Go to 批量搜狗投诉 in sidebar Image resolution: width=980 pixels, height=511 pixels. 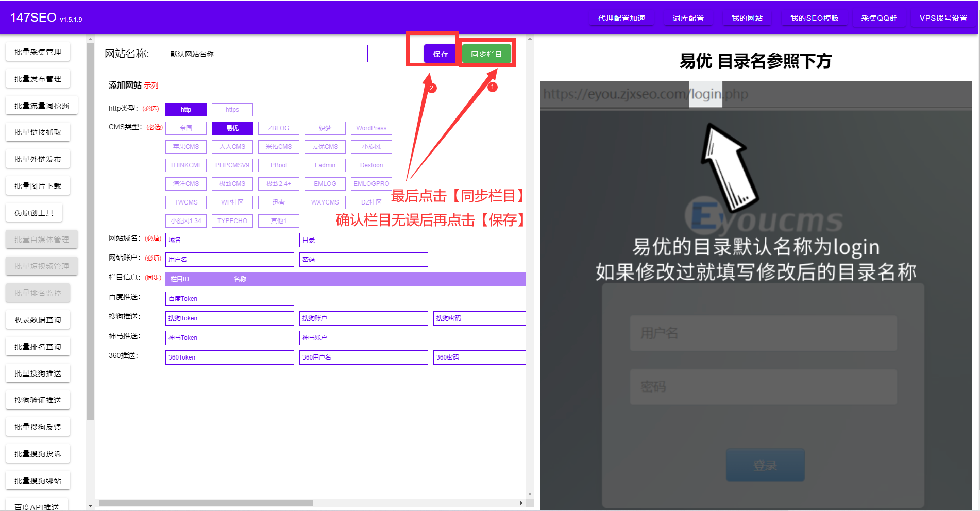(38, 454)
